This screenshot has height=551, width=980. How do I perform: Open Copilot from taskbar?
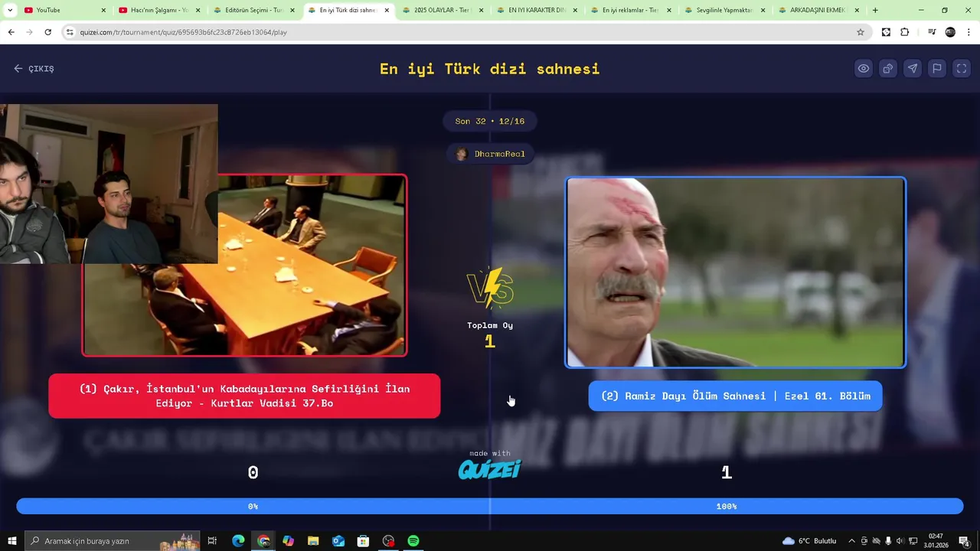(288, 541)
